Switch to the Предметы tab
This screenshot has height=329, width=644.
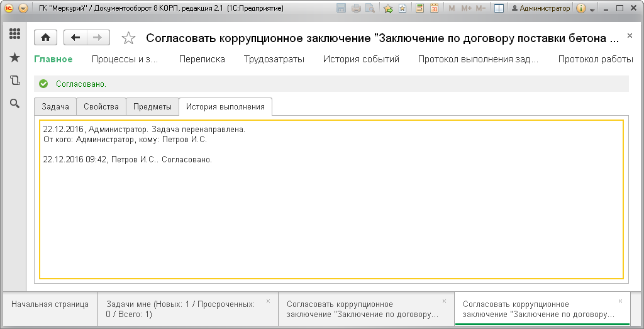pos(152,107)
